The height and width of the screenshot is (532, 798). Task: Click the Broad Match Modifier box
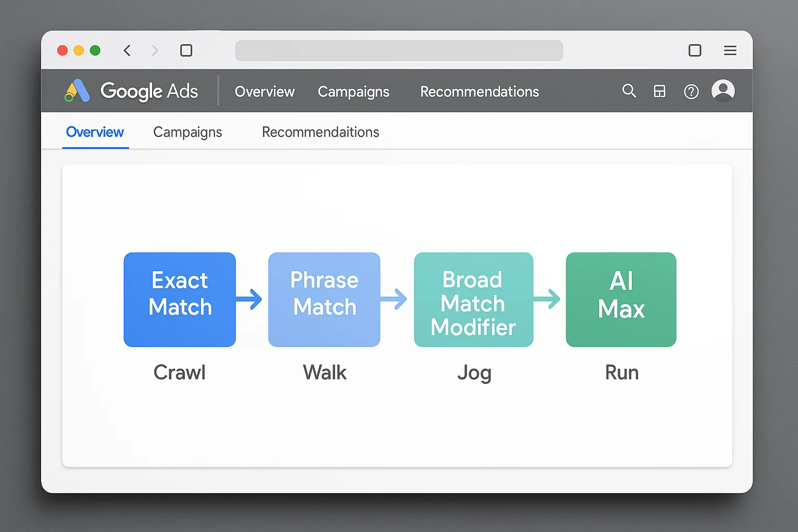tap(473, 300)
